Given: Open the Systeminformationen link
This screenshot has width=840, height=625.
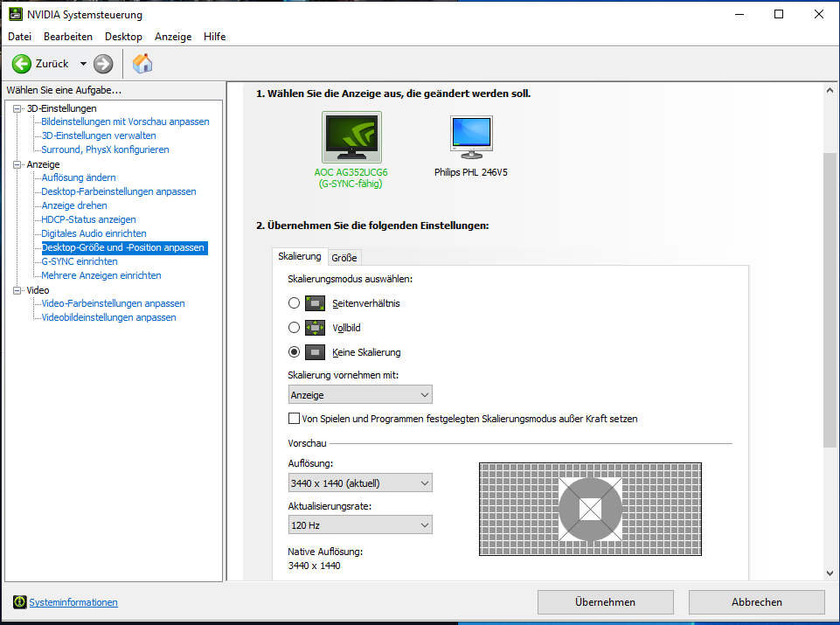Looking at the screenshot, I should [x=73, y=602].
